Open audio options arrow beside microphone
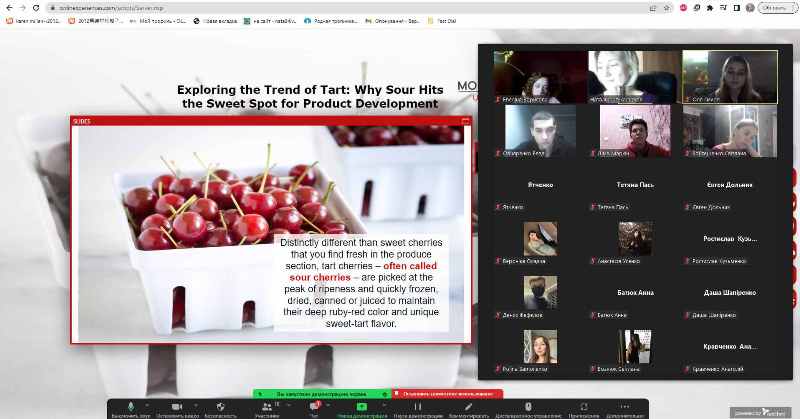 [x=147, y=405]
